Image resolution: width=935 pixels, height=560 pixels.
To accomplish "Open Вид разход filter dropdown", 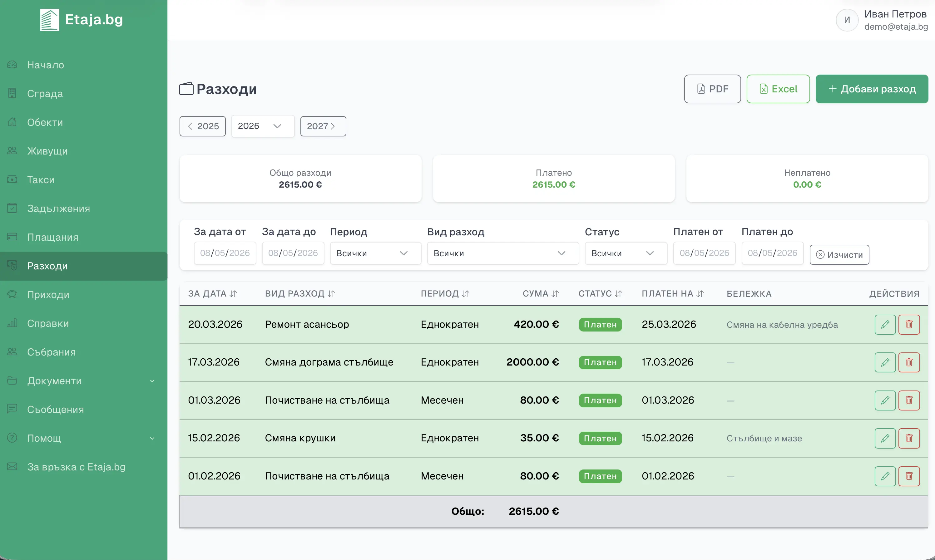I will (503, 253).
